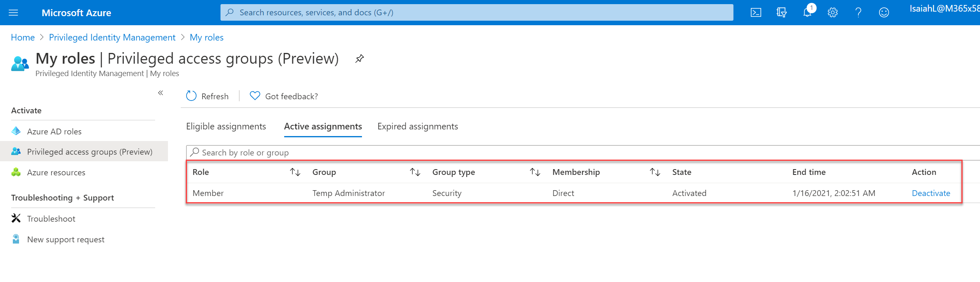
Task: Click the Group type column header text
Action: click(x=454, y=172)
